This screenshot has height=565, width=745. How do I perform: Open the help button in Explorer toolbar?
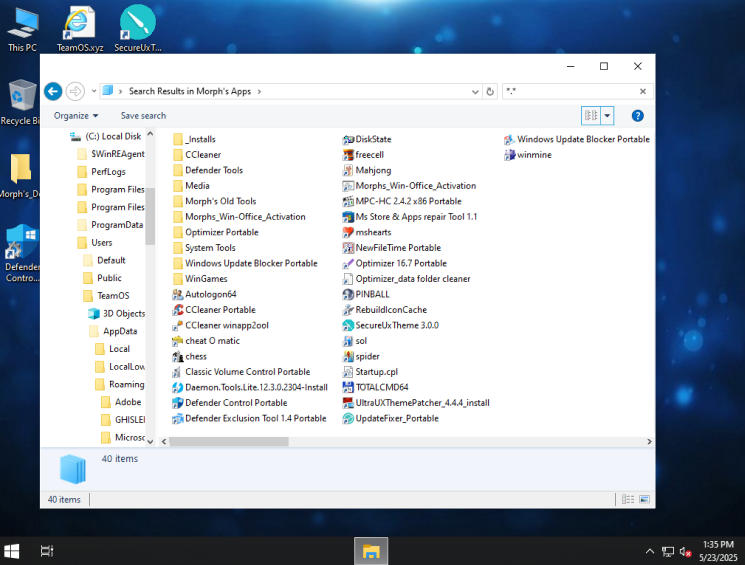638,116
